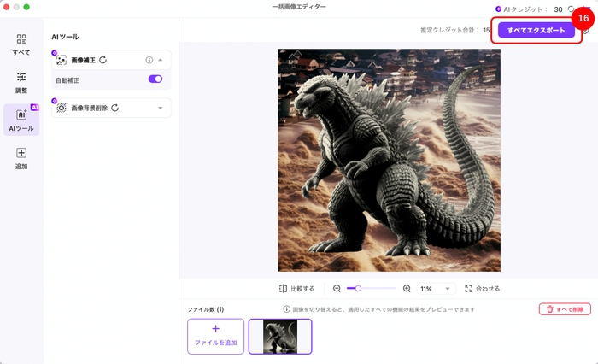Switch to the 調整 adjustments tab
This screenshot has height=364, width=598.
tap(21, 82)
